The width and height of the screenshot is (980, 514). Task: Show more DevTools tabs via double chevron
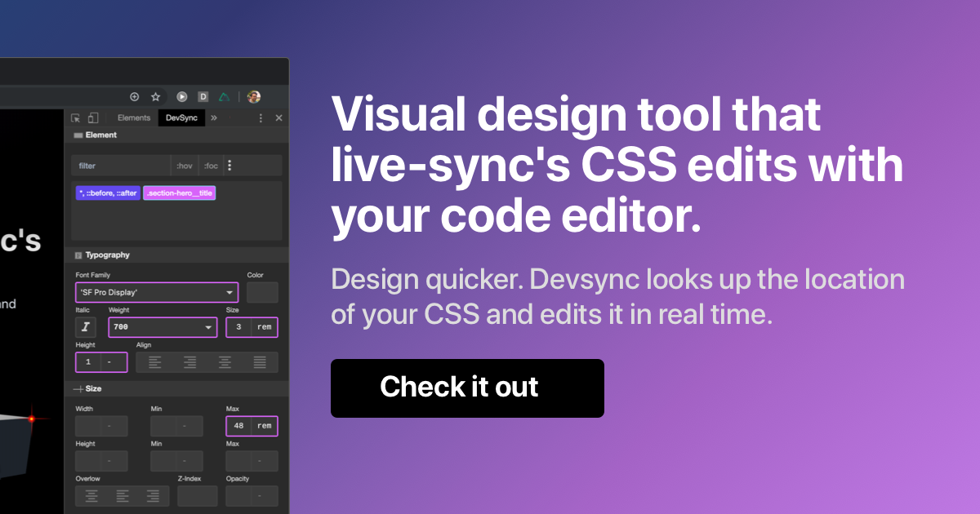214,118
